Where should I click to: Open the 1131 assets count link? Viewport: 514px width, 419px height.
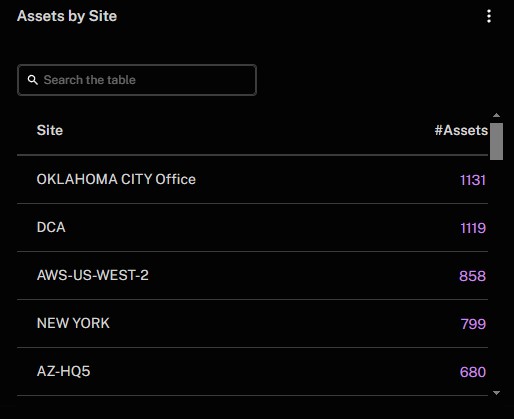473,180
